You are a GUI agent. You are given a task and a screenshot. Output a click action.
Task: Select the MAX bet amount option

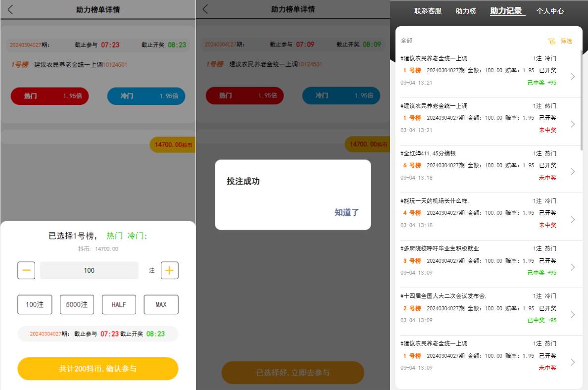pos(161,305)
